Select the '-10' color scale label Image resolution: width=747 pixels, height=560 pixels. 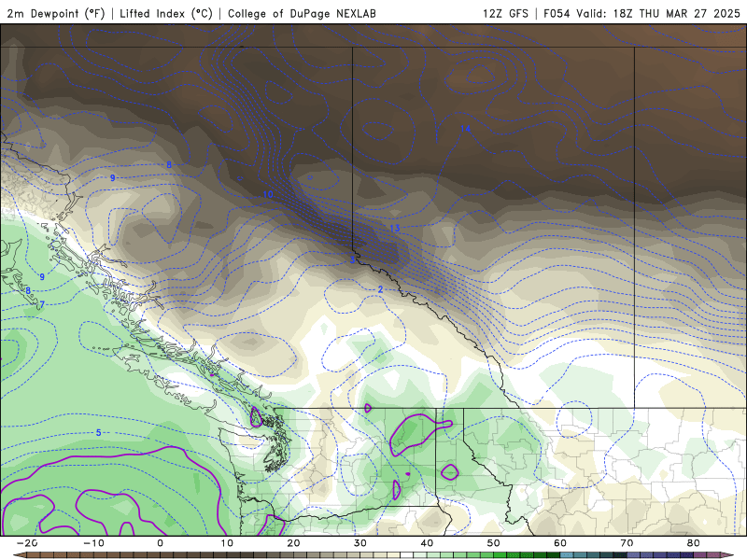pos(93,543)
